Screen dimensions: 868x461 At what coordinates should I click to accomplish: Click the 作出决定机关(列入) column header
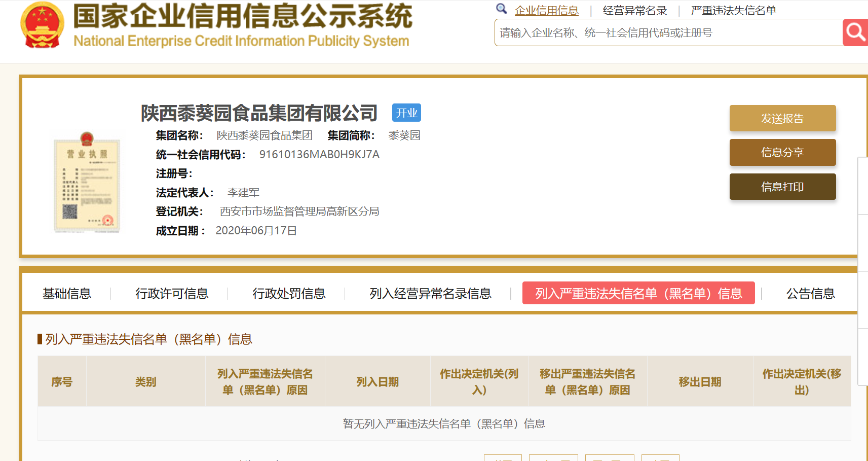[x=479, y=382]
